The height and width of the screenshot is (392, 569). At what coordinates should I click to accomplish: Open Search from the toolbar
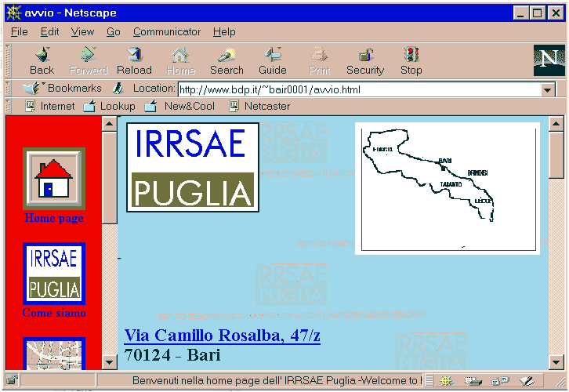pos(227,61)
